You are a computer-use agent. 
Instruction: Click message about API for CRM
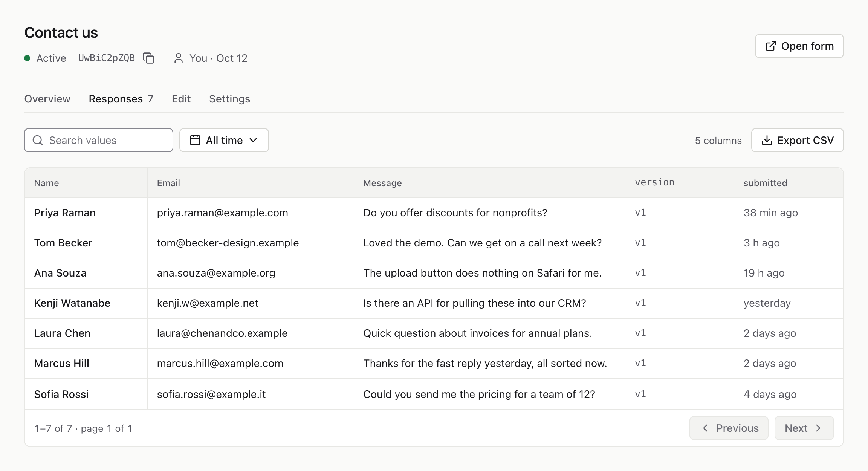[x=474, y=303]
